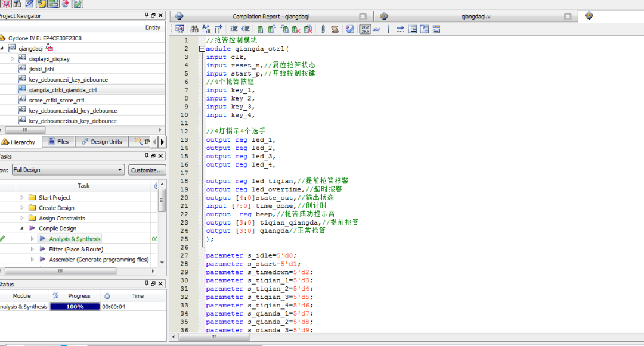644x346 pixels.
Task: Toggle line numbers display button (267/268)
Action: coord(366,29)
